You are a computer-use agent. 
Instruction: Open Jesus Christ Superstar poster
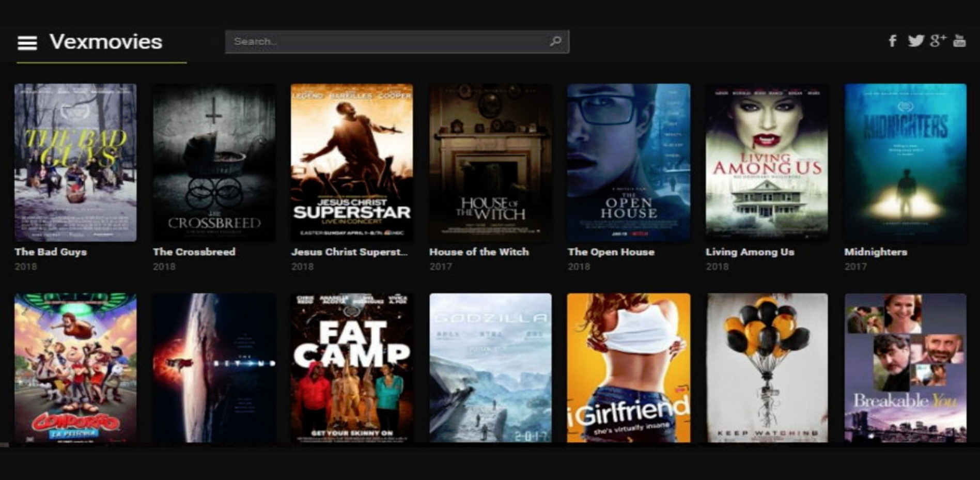click(x=352, y=162)
